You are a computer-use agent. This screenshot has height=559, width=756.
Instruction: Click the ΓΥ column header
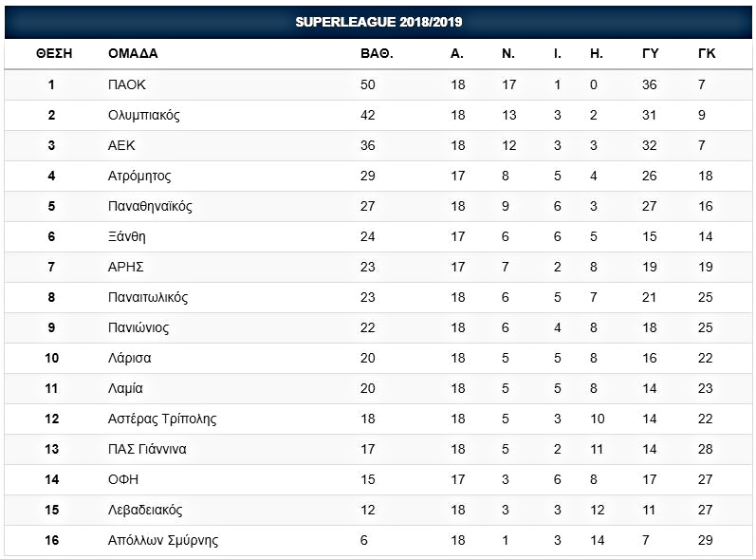click(x=650, y=53)
